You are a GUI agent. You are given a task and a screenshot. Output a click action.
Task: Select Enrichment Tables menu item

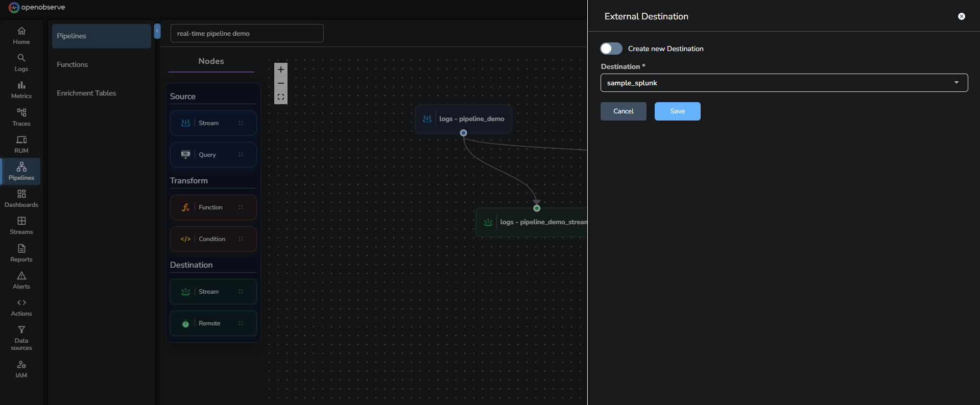pyautogui.click(x=86, y=93)
